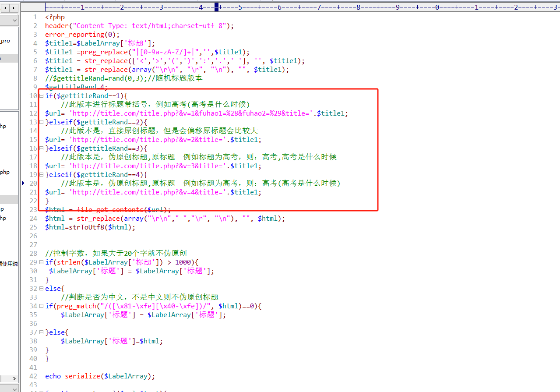Collapse the fold at line 16
The height and width of the screenshot is (392, 560).
(41, 148)
